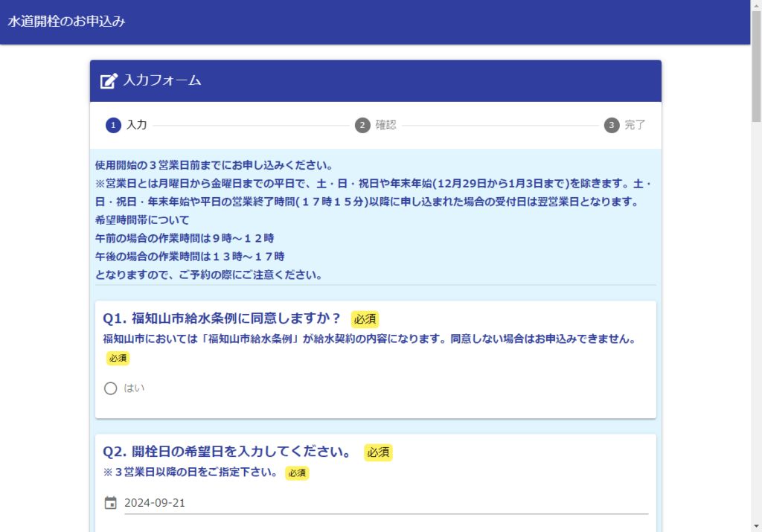Click the 午前の場合の作業時間は９時～１２時 line

click(185, 239)
